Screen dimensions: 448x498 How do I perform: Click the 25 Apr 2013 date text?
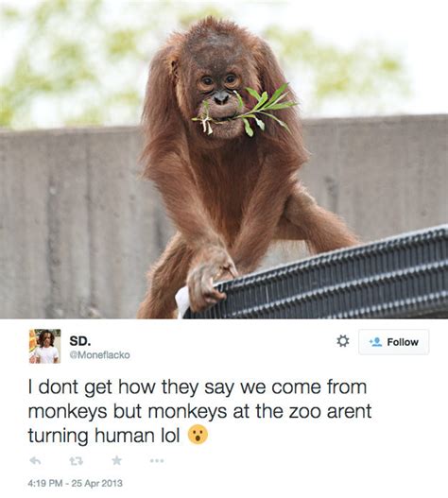[x=97, y=484]
